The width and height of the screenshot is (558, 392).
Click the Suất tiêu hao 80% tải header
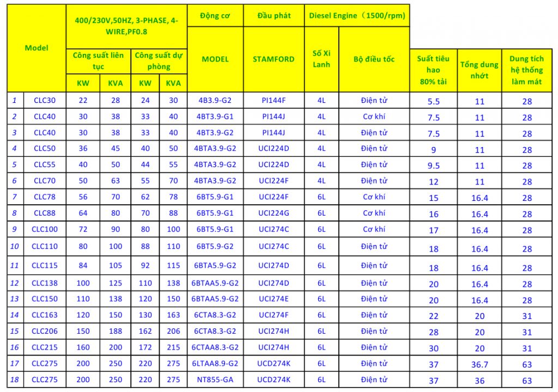click(x=433, y=70)
